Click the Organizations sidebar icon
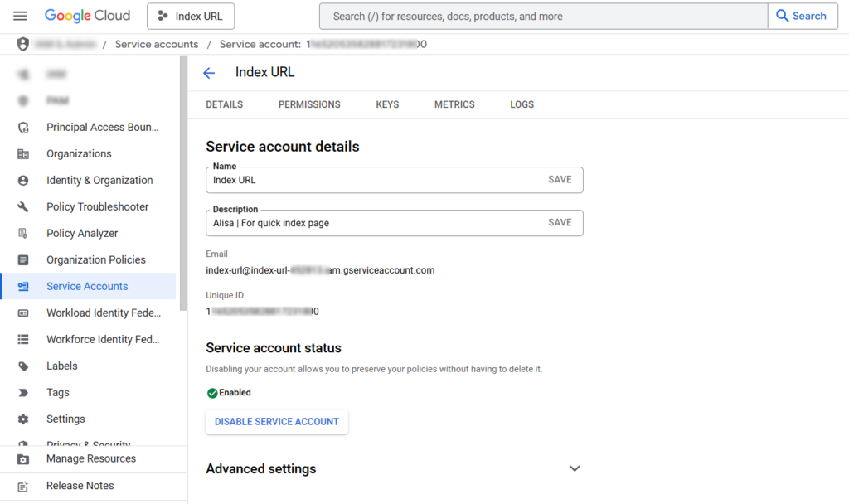Image resolution: width=849 pixels, height=504 pixels. coord(22,153)
